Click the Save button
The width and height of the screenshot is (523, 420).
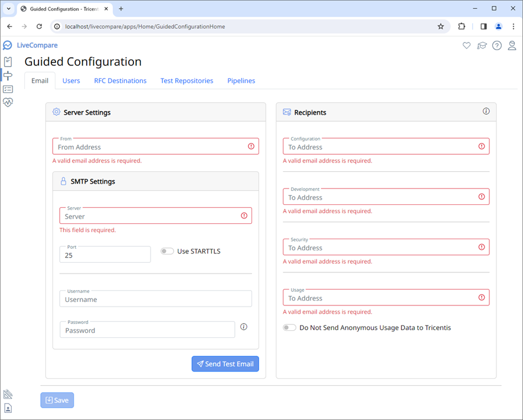coord(57,400)
